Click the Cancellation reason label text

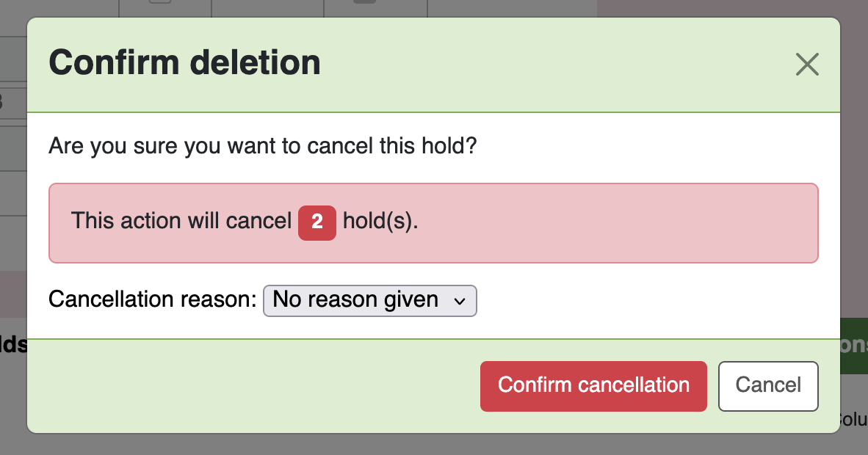(152, 299)
